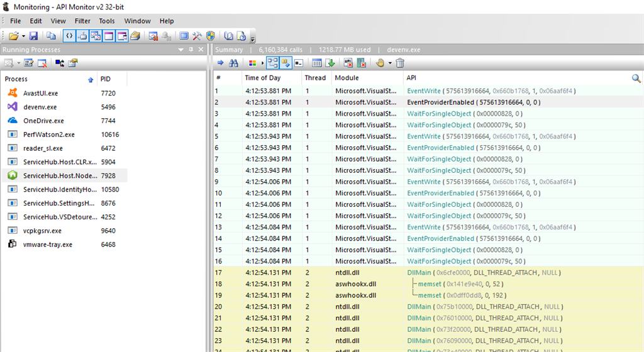
Task: Toggle the window with cursor pane button
Action: tap(122, 36)
